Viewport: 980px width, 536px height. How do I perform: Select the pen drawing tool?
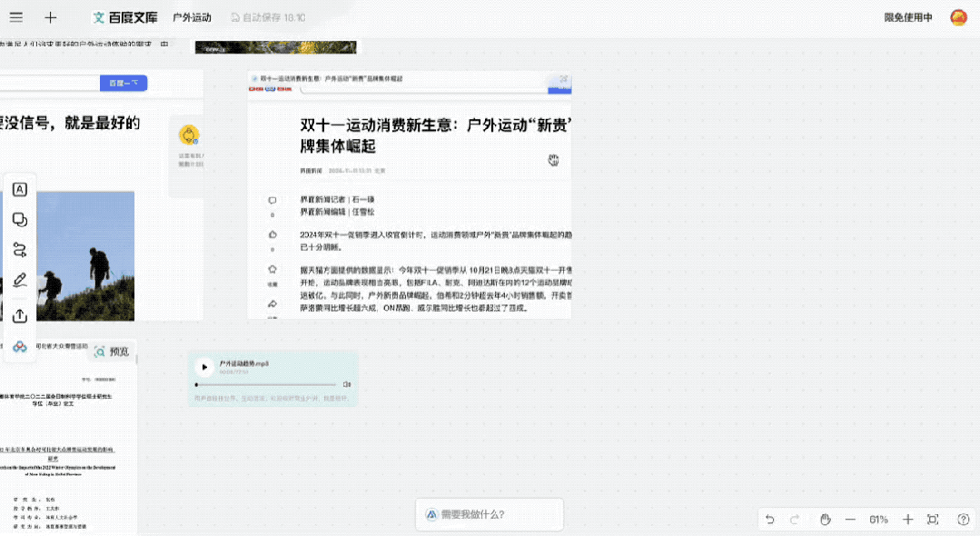[x=20, y=280]
